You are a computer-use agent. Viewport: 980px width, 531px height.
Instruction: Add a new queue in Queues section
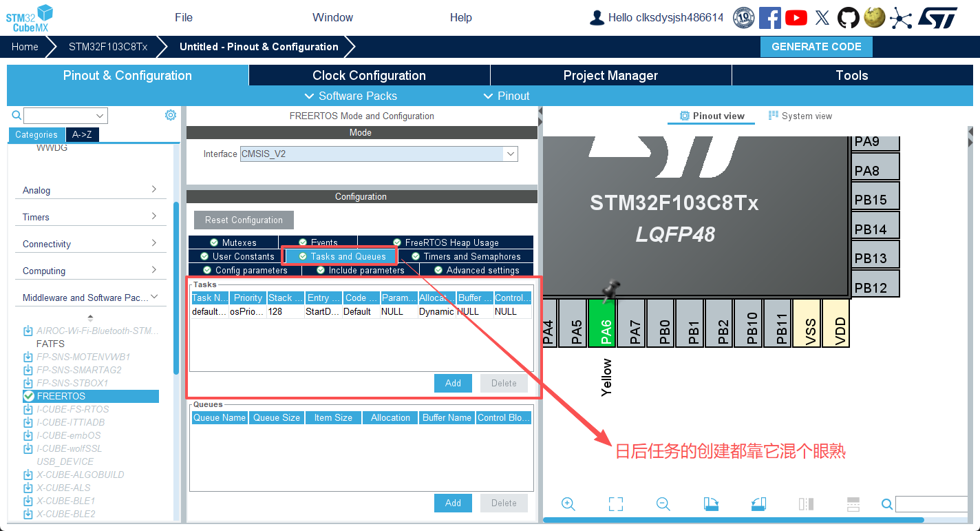tap(453, 503)
